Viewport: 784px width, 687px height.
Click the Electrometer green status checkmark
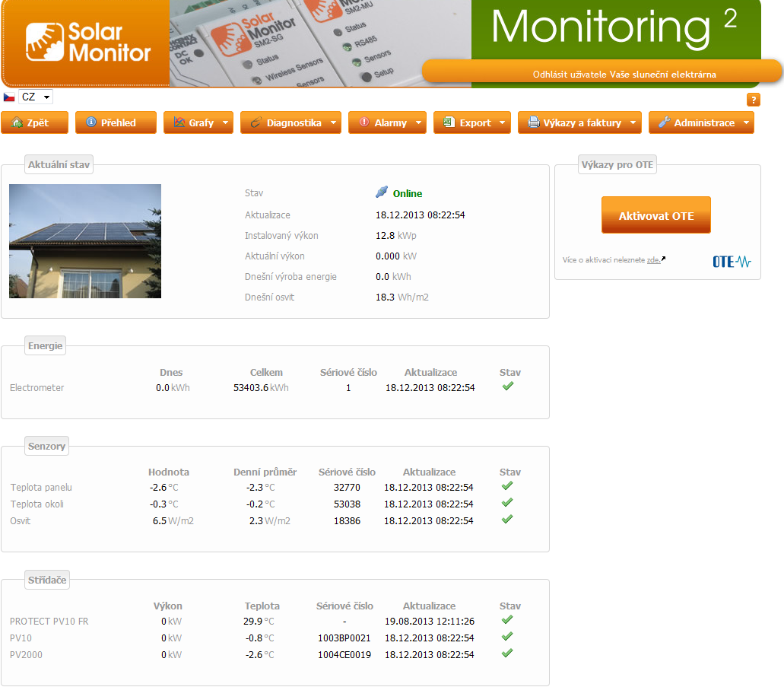pyautogui.click(x=508, y=386)
